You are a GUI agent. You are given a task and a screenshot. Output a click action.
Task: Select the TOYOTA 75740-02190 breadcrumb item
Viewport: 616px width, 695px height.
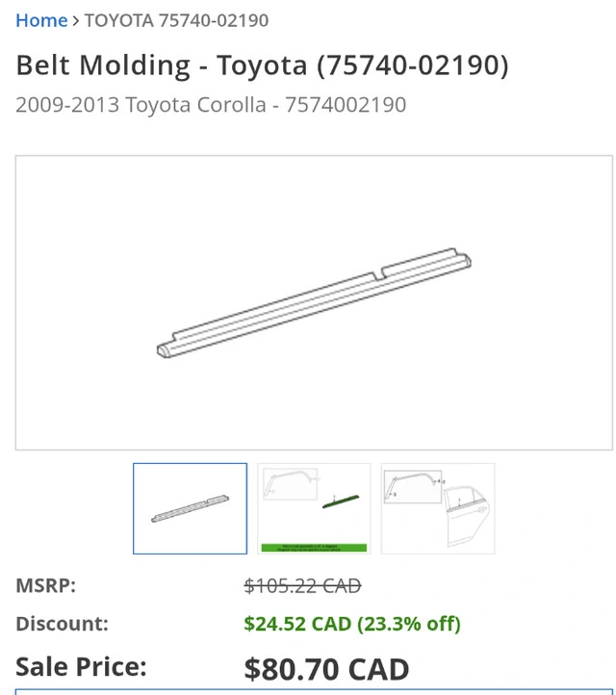click(176, 20)
